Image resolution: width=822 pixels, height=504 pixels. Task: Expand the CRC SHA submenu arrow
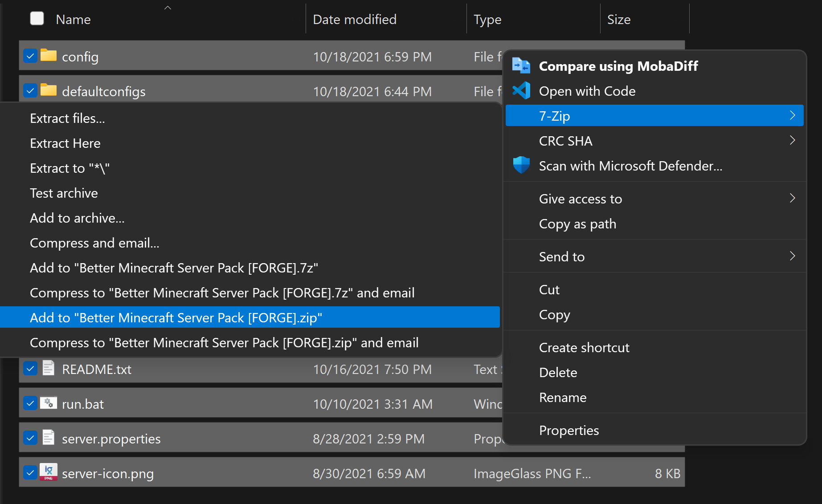tap(792, 140)
